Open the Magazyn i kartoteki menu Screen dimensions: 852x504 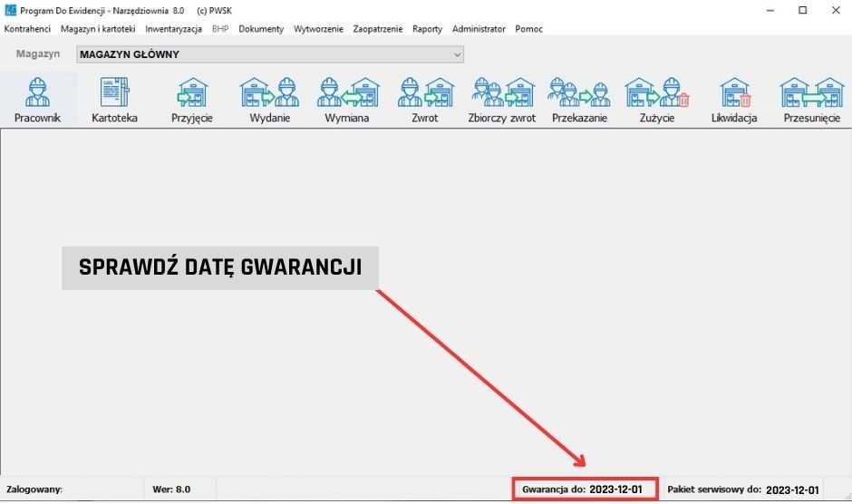[98, 29]
